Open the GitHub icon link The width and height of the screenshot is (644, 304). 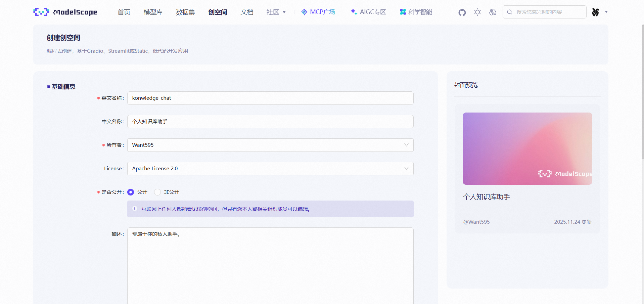click(462, 12)
